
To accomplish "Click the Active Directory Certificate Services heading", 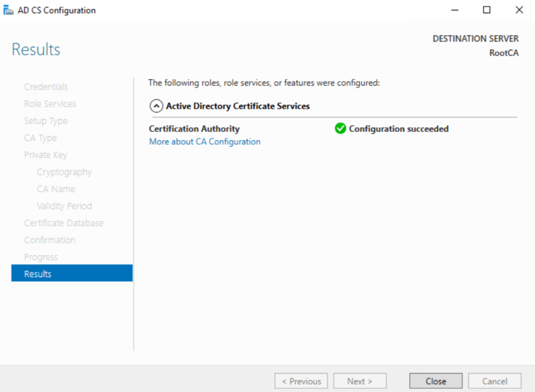I will point(238,106).
